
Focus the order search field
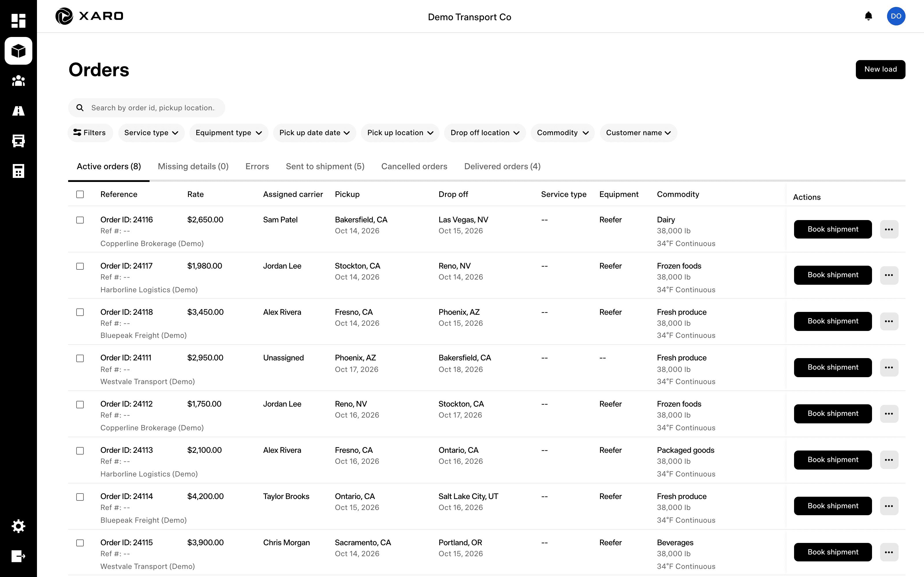[146, 108]
